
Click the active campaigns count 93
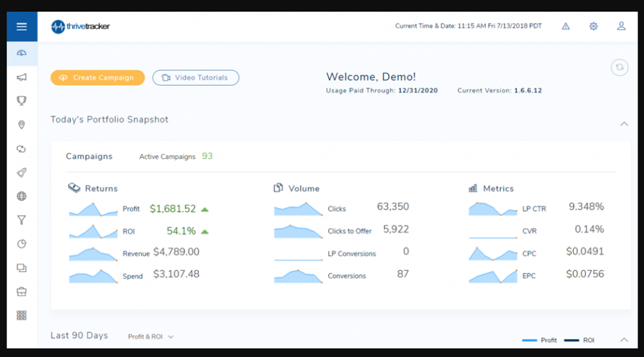pyautogui.click(x=207, y=156)
